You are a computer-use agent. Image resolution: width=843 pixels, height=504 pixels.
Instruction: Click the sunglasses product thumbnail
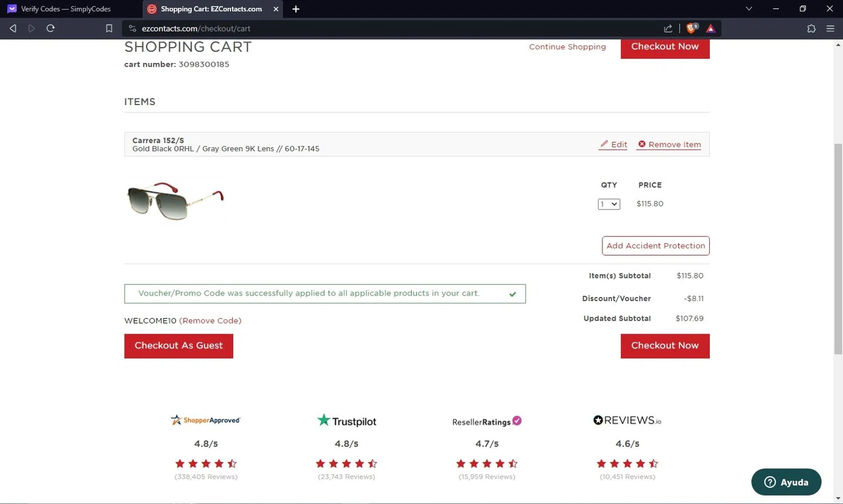176,201
